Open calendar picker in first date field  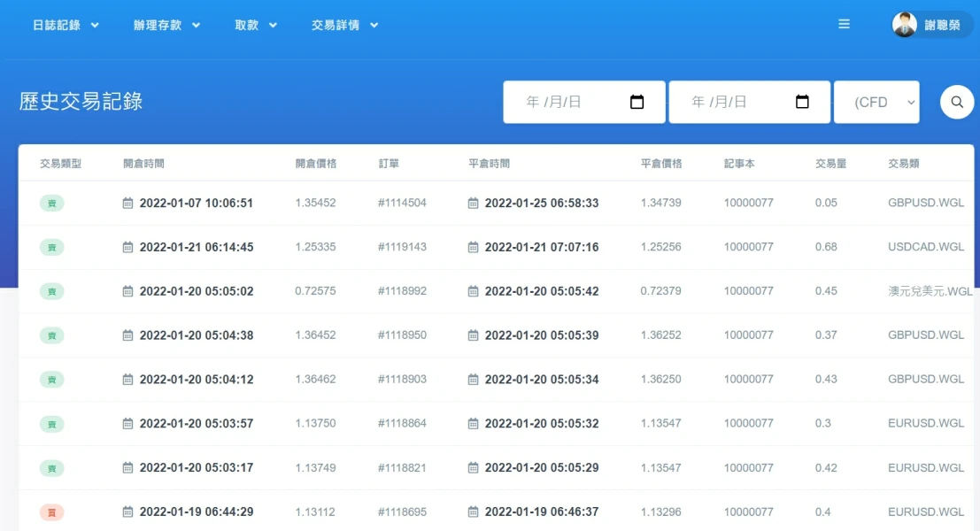pyautogui.click(x=637, y=102)
